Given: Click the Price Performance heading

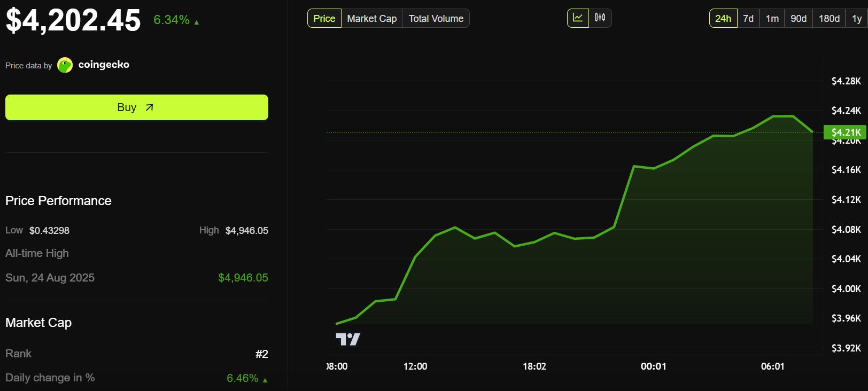Looking at the screenshot, I should click(58, 201).
